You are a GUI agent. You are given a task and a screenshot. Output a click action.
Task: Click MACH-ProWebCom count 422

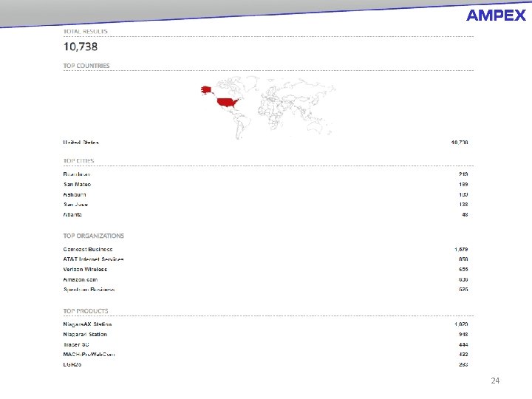(x=463, y=354)
